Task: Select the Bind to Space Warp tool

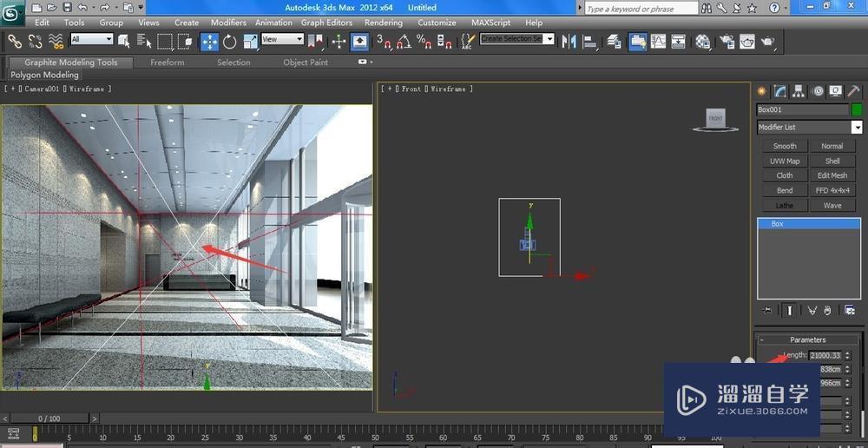Action: click(x=56, y=42)
